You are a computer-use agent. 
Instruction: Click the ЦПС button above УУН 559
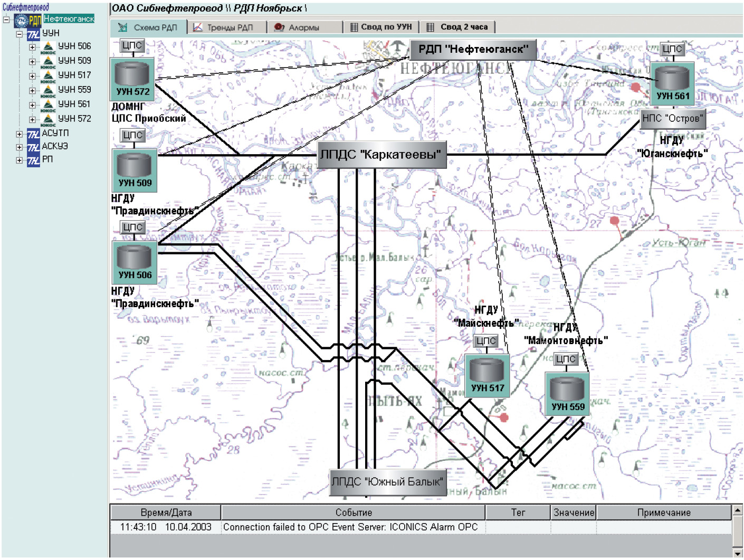[x=566, y=359]
